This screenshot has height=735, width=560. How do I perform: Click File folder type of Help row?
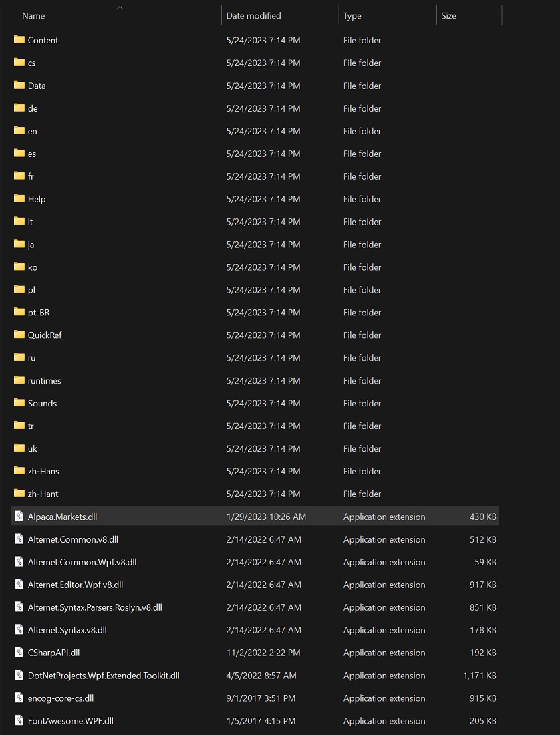click(362, 199)
